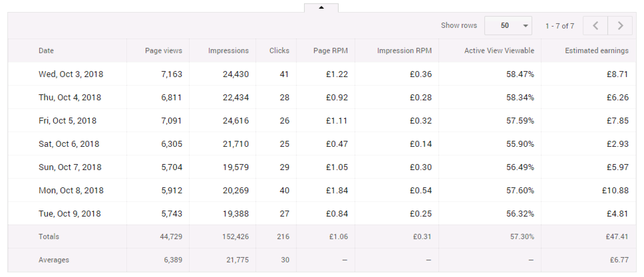Open the Show rows dropdown
This screenshot has height=277, width=644.
[x=508, y=26]
